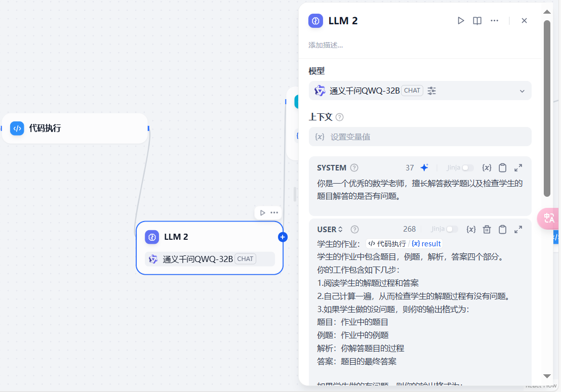
Task: Enable Jinja toggle in USER block
Action: [x=452, y=230]
